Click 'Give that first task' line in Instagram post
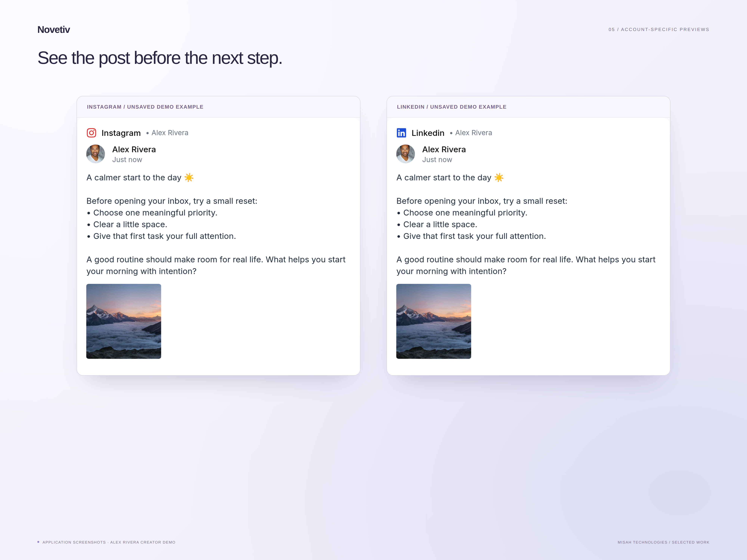The height and width of the screenshot is (560, 747). [x=161, y=236]
